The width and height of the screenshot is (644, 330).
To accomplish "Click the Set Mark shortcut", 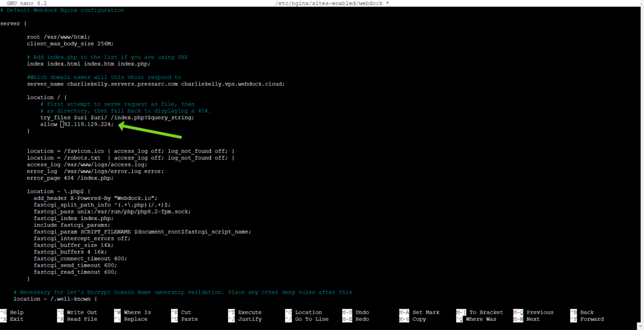I will point(426,312).
